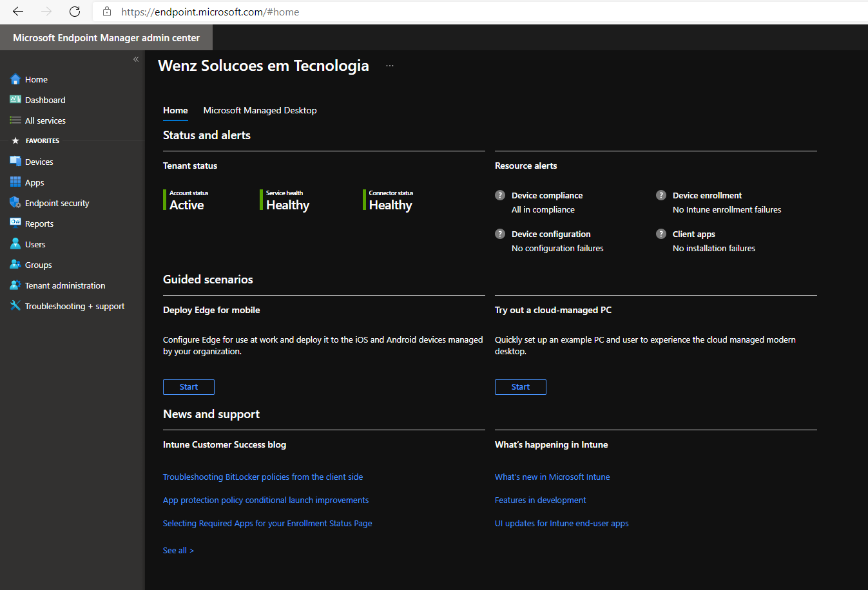Screen dimensions: 868x590
Task: Open Selecting Required Apps for Enrollment link
Action: [x=267, y=524]
